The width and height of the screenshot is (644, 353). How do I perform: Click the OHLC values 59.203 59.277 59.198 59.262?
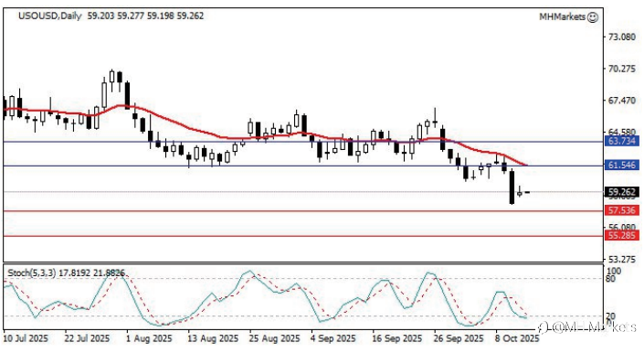[146, 16]
